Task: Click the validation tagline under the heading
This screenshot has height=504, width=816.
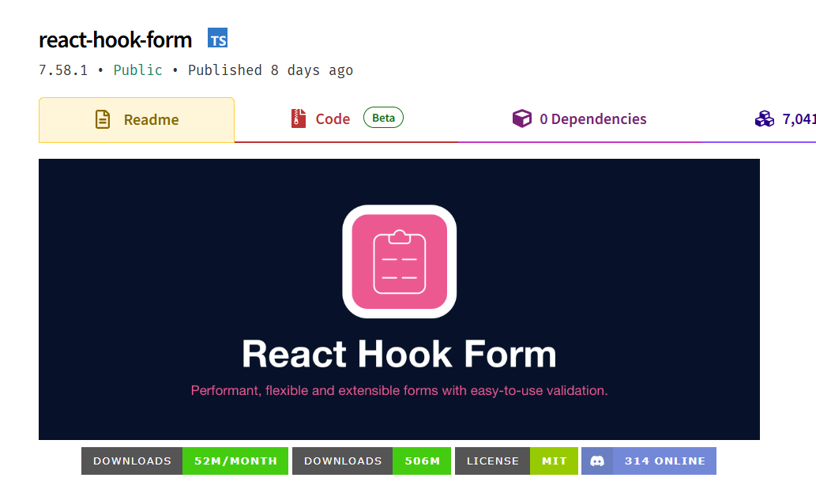Action: (399, 389)
